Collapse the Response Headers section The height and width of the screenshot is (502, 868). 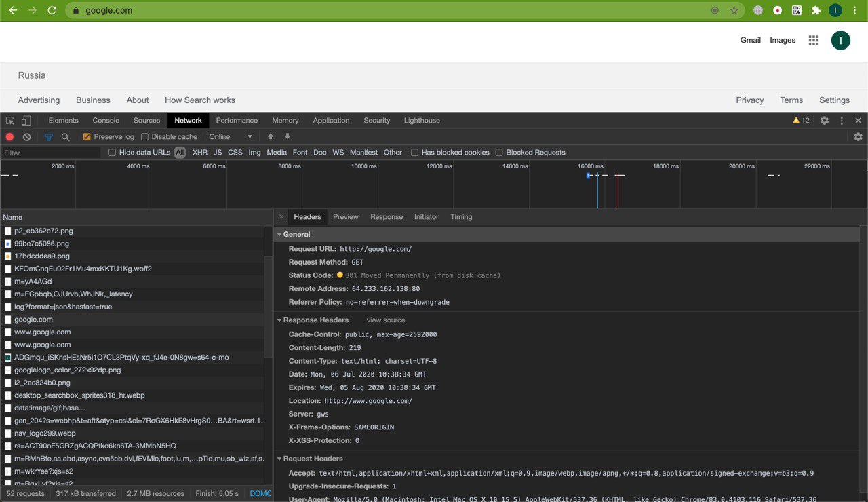click(x=279, y=320)
